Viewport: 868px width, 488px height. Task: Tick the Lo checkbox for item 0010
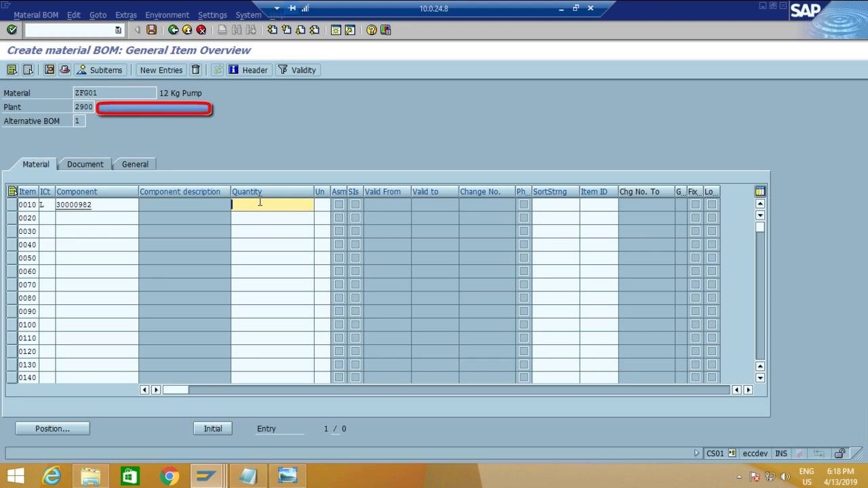711,205
